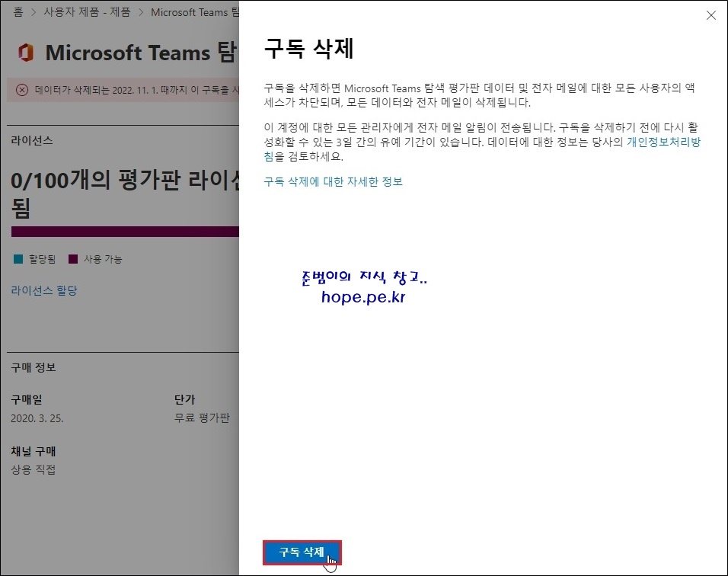
Task: Click the 사용 가능 purple legend swatch
Action: click(73, 259)
